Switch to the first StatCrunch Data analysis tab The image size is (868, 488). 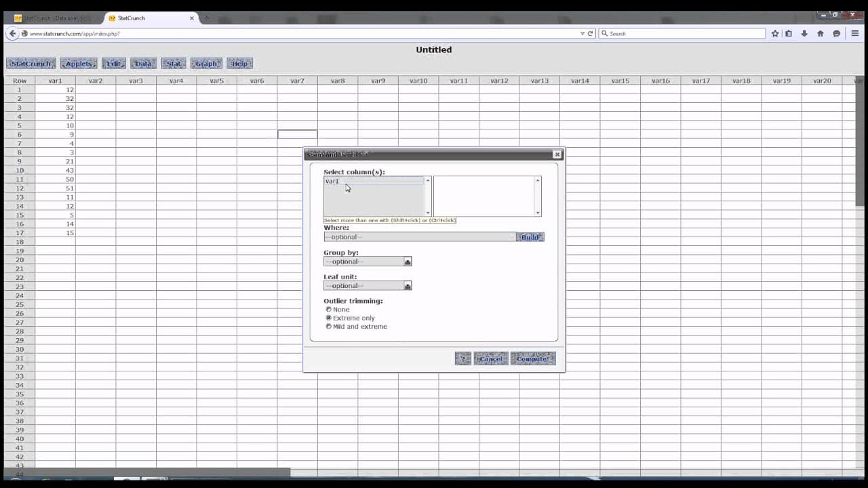coord(54,18)
